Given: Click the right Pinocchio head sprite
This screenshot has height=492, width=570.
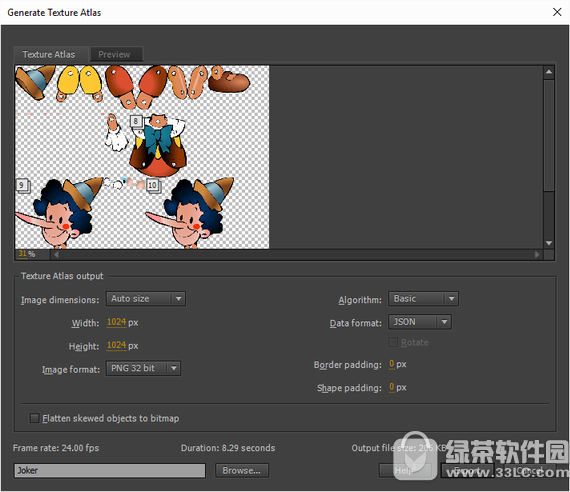Looking at the screenshot, I should coord(191,213).
